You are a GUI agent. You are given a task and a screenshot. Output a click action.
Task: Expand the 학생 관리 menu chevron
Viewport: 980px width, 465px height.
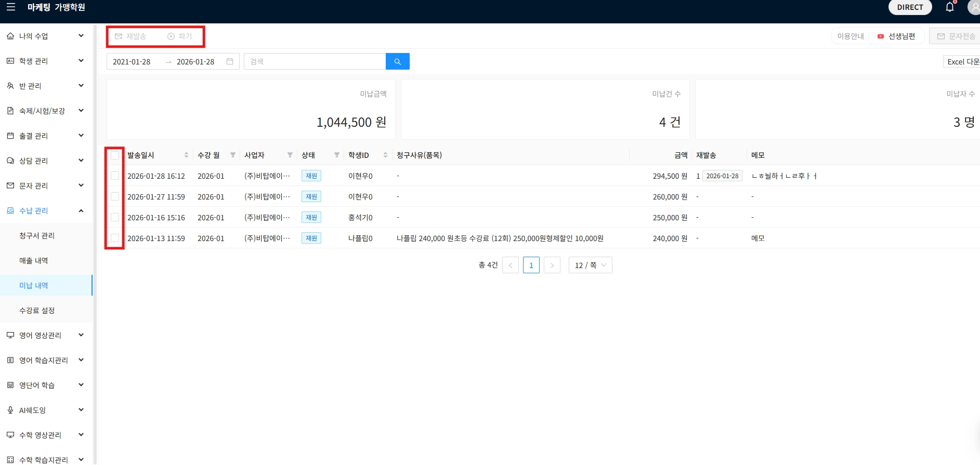point(81,60)
